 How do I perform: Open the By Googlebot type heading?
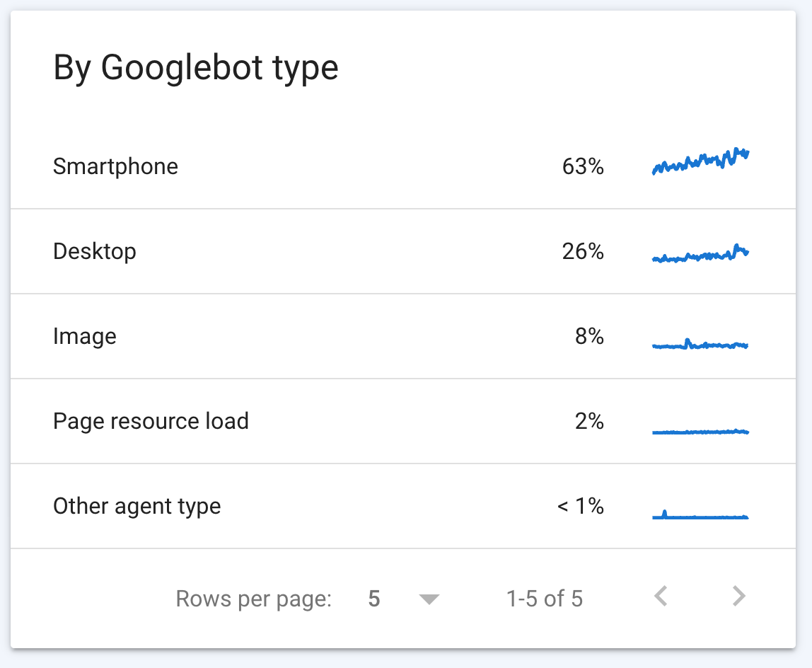coord(196,67)
